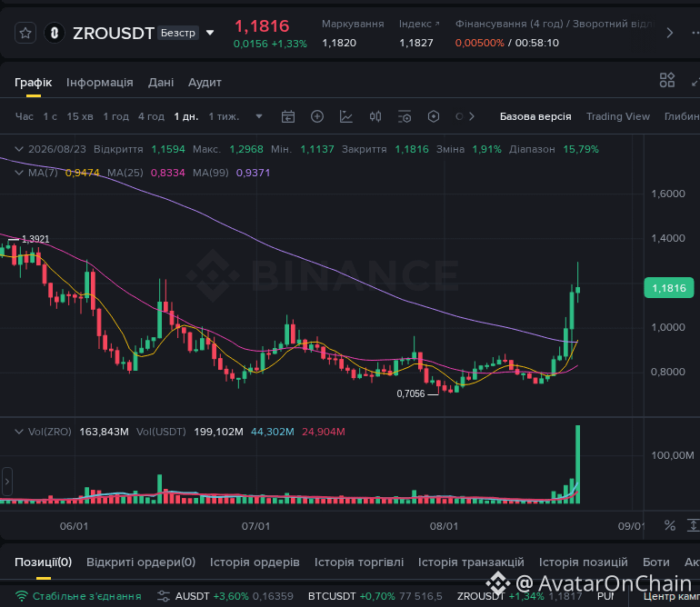Viewport: 700px width, 607px height.
Task: Switch to Базова версія chart mode
Action: coord(535,116)
